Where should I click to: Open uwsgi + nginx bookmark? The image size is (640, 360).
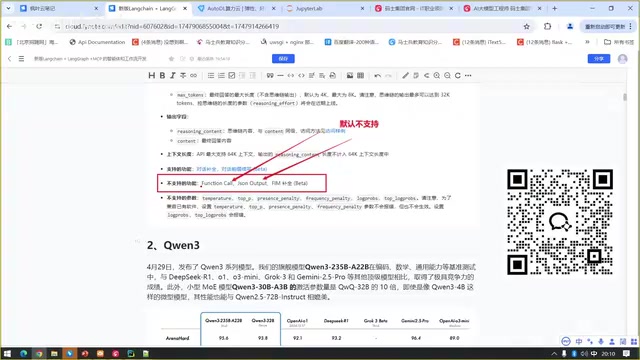[x=287, y=42]
